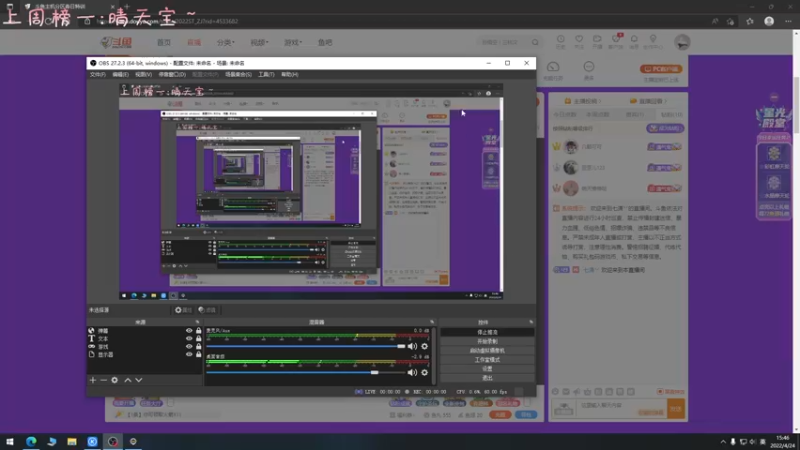This screenshot has width=800, height=450.
Task: Open OBS 停靠窗口(D) menu
Action: pos(172,74)
